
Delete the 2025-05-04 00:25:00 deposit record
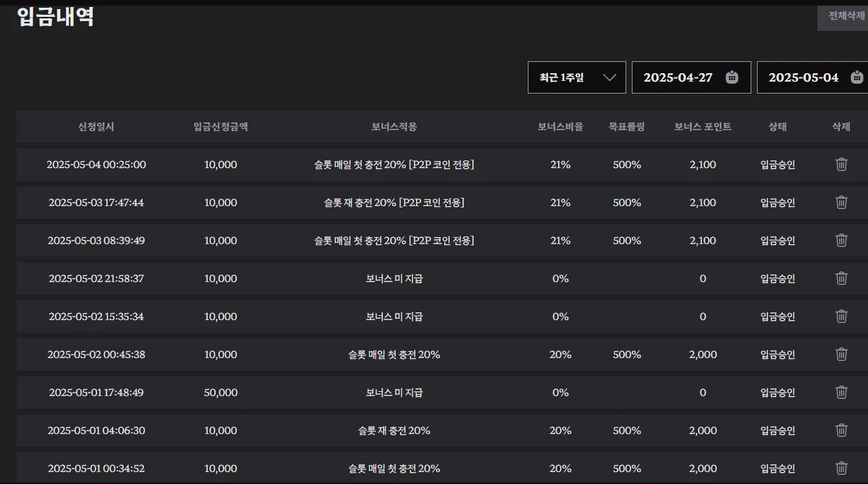[841, 165]
